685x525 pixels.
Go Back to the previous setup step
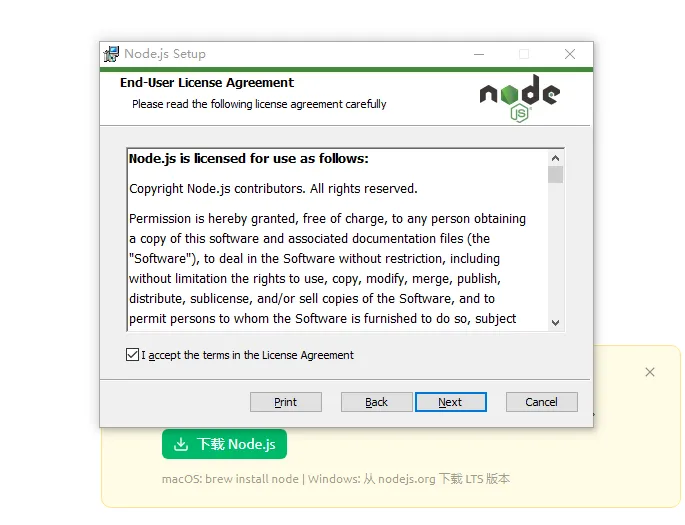pos(377,402)
